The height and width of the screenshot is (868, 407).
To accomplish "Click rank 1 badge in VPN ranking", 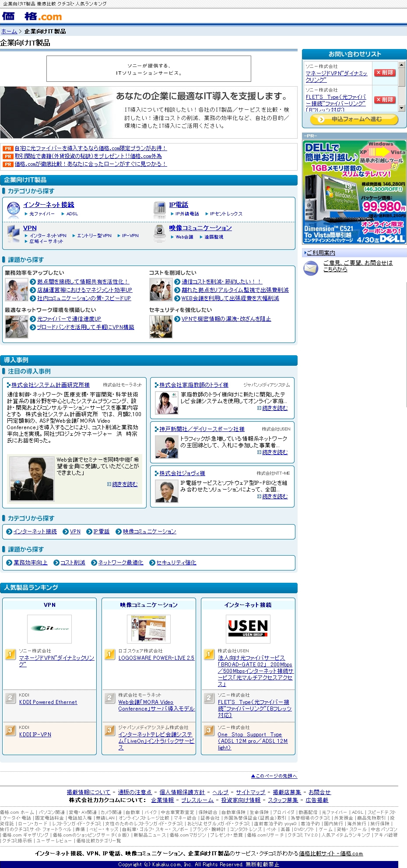I will coord(11,654).
